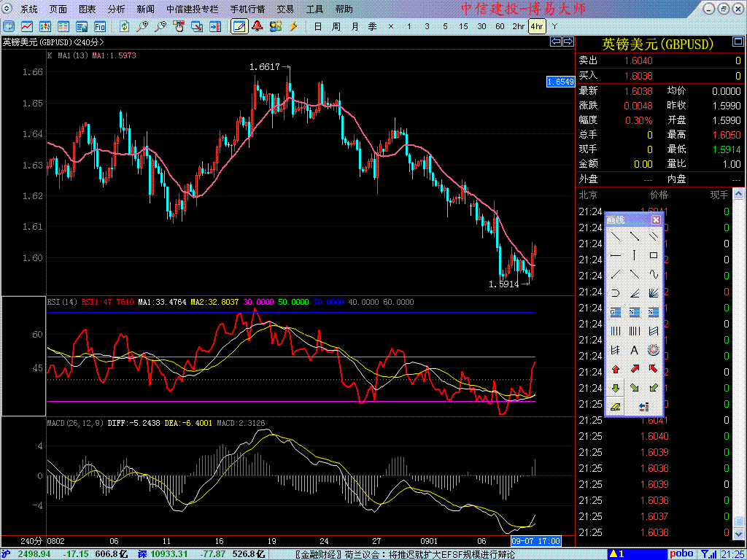The height and width of the screenshot is (560, 747).
Task: Switch chart to daily period 日
Action: point(317,26)
